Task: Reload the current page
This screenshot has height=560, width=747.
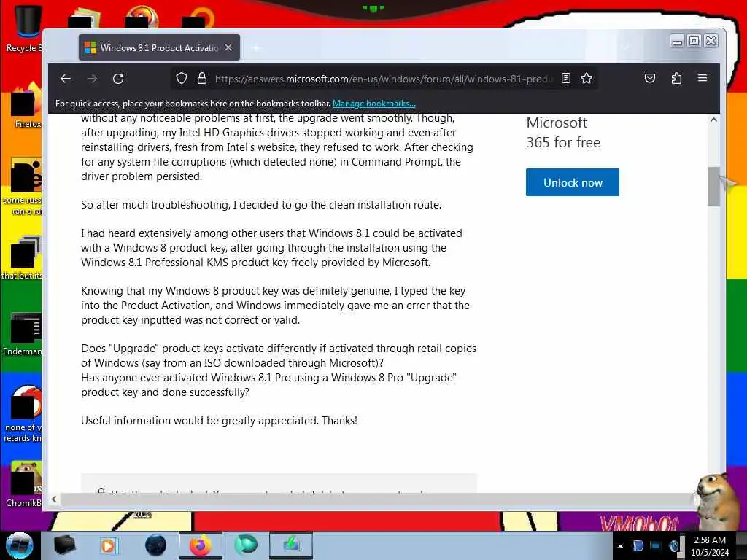Action: tap(118, 79)
